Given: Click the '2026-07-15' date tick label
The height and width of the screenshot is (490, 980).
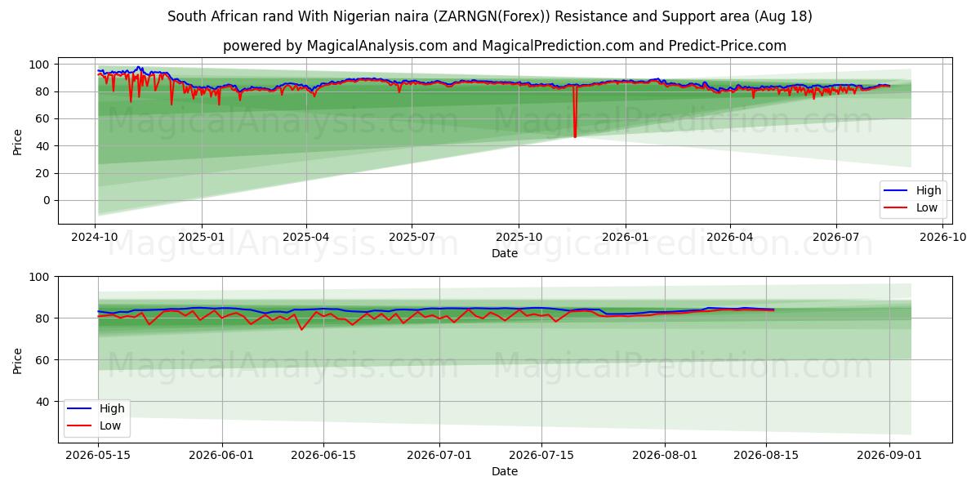Looking at the screenshot, I should [x=541, y=455].
